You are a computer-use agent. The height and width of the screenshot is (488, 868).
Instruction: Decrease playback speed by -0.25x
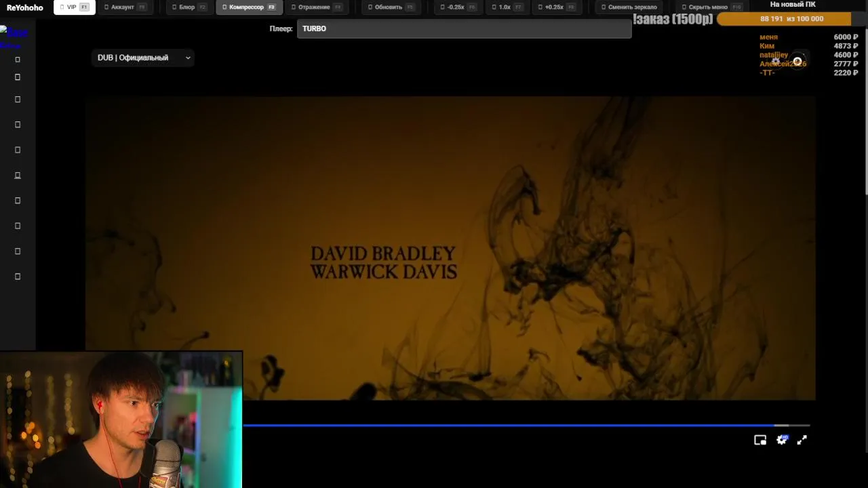458,7
